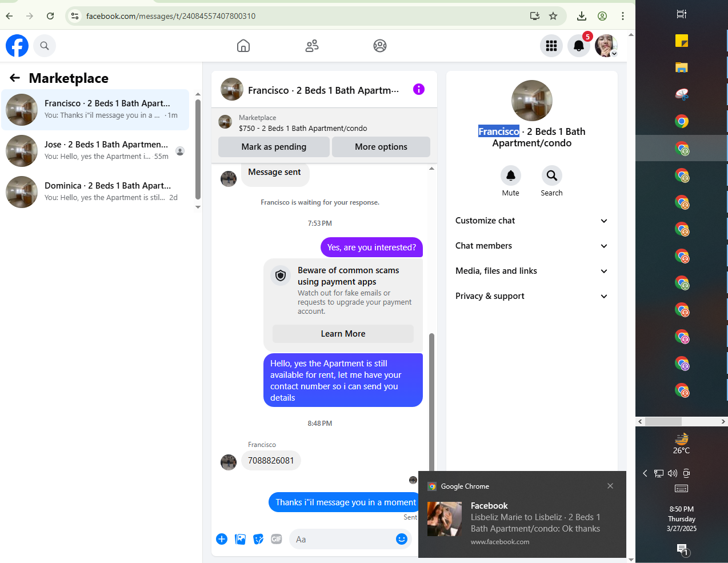Open the Chrome profile icon in toolbar
728x563 pixels.
tap(602, 16)
